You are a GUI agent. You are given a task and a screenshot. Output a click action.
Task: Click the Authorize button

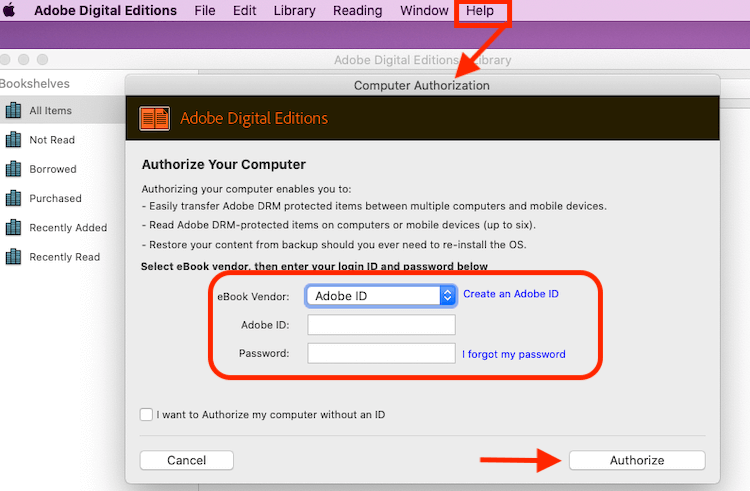(x=637, y=460)
